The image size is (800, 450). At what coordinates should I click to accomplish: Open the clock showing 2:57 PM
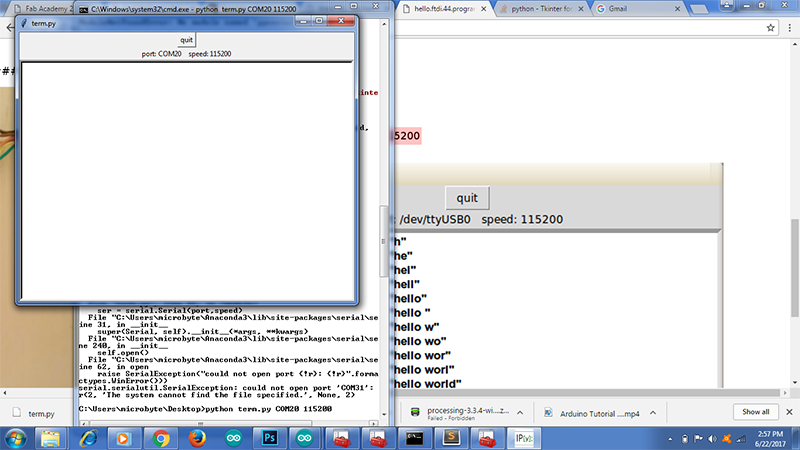coord(770,439)
